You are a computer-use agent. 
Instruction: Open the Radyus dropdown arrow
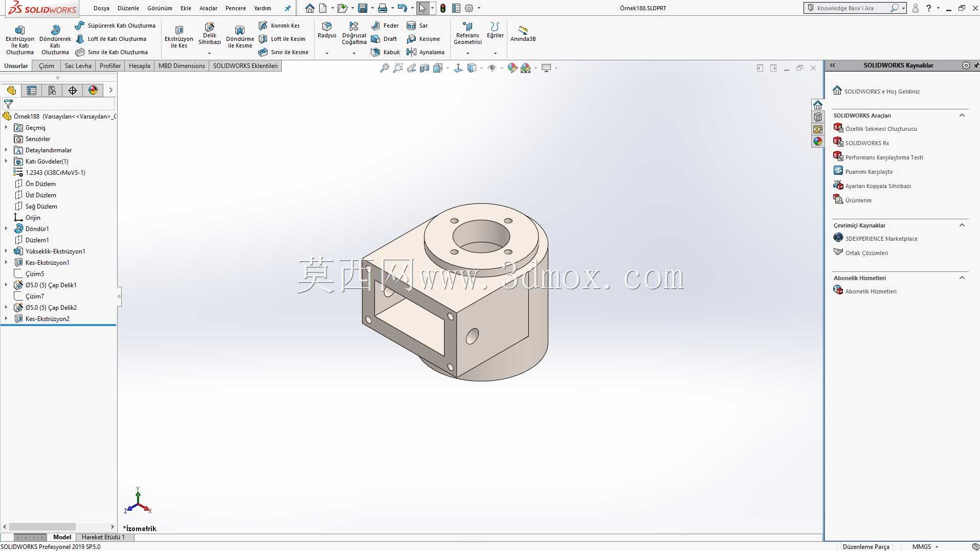click(x=327, y=53)
